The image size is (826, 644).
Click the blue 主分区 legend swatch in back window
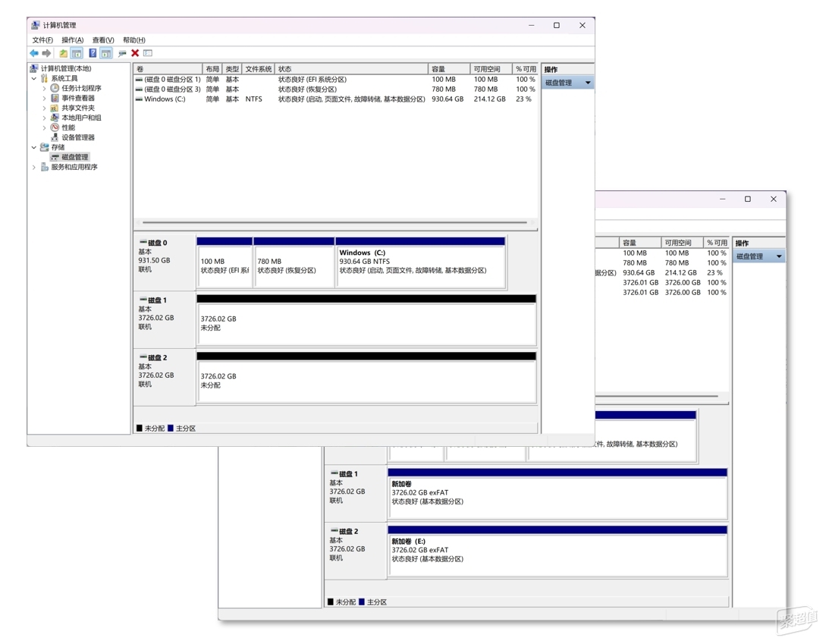click(362, 602)
